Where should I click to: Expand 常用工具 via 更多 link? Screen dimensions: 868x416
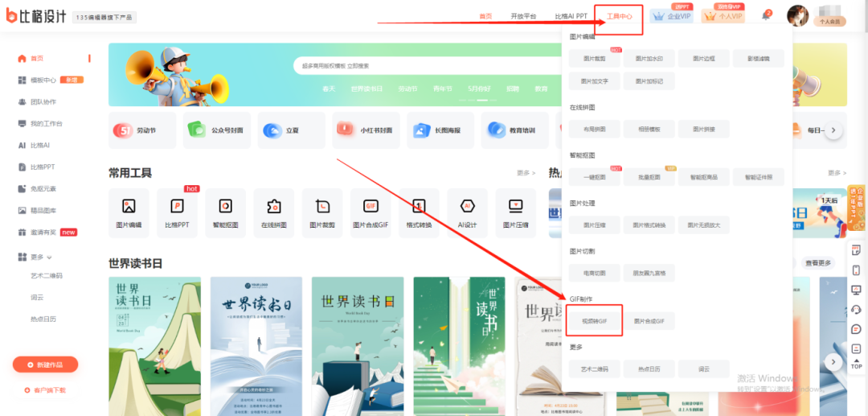(x=526, y=173)
